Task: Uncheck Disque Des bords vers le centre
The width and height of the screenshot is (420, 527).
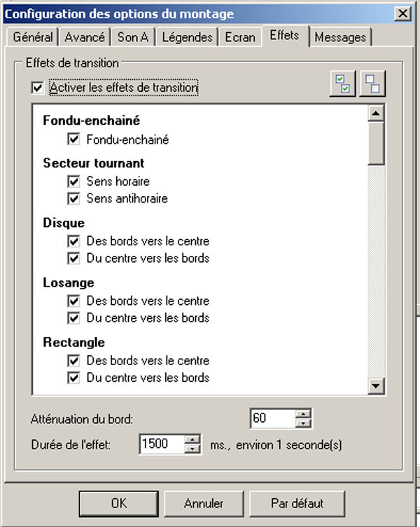Action: (x=73, y=241)
